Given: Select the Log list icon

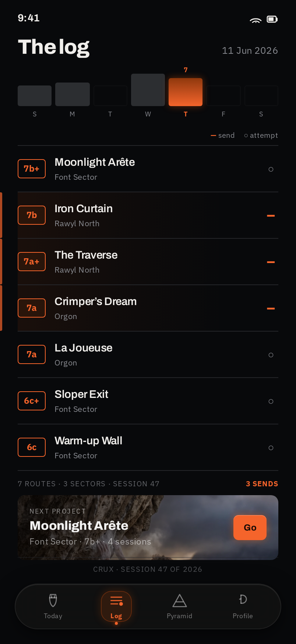Looking at the screenshot, I should click(116, 601).
